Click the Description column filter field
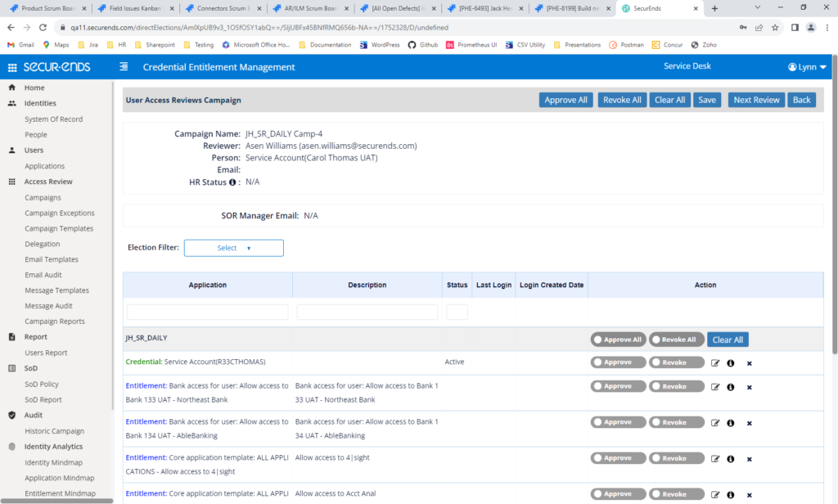 [x=367, y=312]
